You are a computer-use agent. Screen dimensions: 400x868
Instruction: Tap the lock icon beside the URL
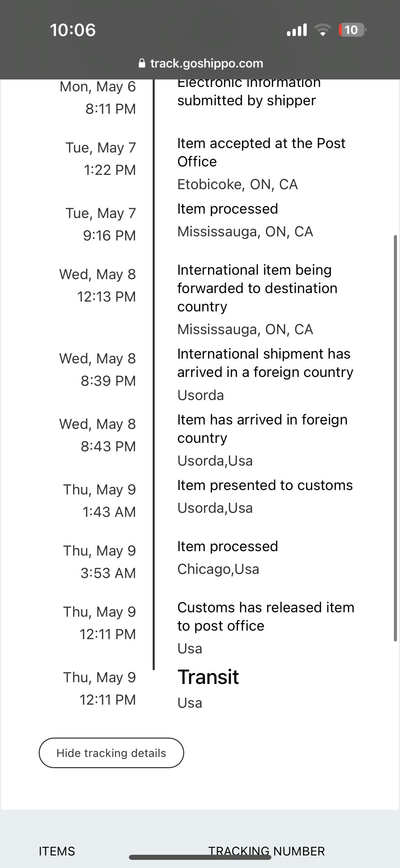click(x=142, y=64)
